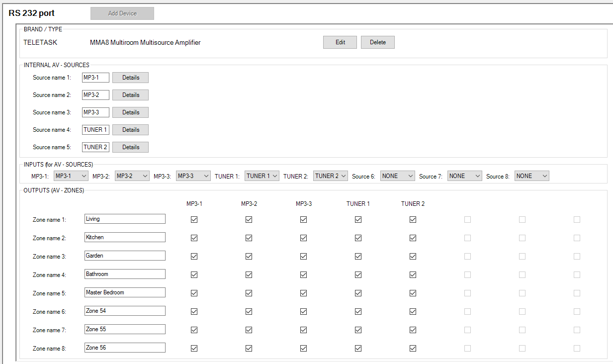Click the Edit button for TELETASK device
Image resolution: width=613 pixels, height=364 pixels.
(340, 42)
